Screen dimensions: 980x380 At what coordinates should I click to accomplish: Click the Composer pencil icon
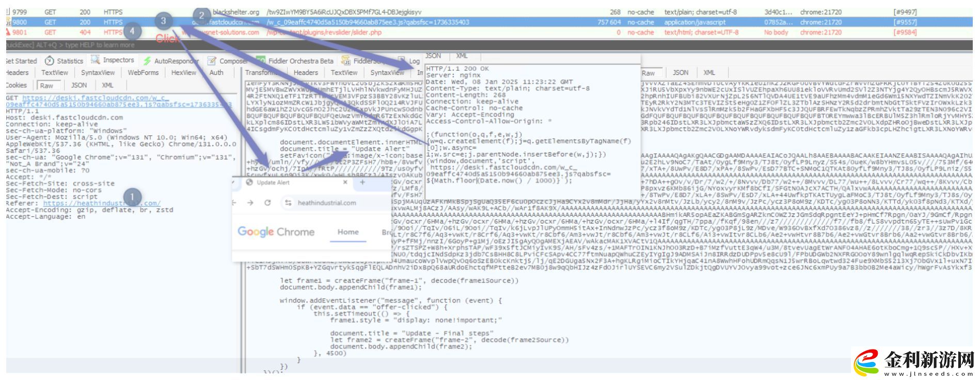click(212, 61)
